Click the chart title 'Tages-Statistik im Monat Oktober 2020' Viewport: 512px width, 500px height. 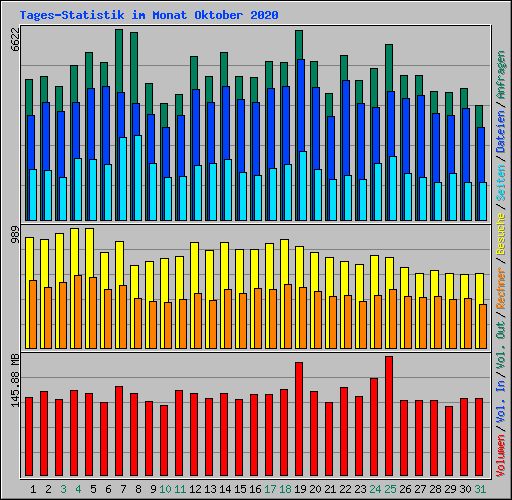point(149,15)
